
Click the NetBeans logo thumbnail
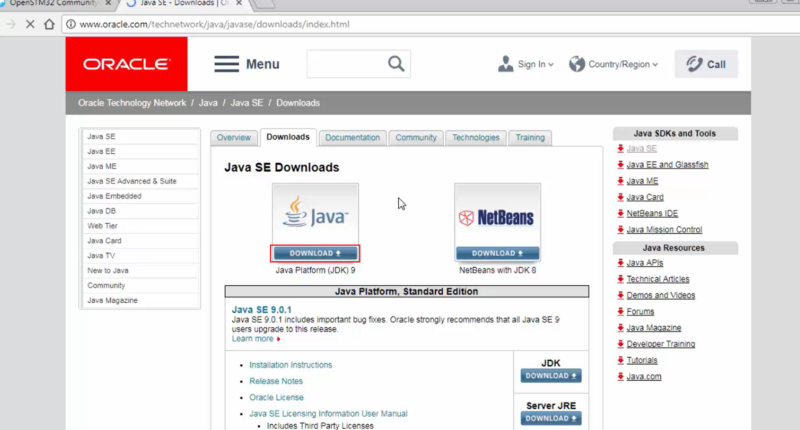(x=497, y=215)
